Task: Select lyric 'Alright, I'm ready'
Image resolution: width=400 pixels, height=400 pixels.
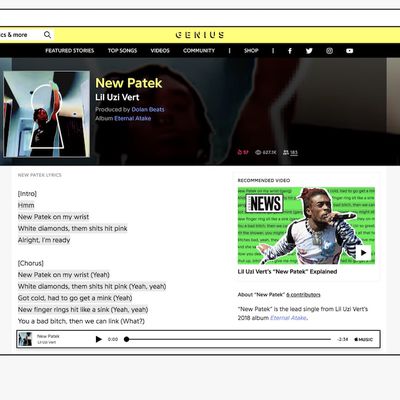Action: (44, 240)
